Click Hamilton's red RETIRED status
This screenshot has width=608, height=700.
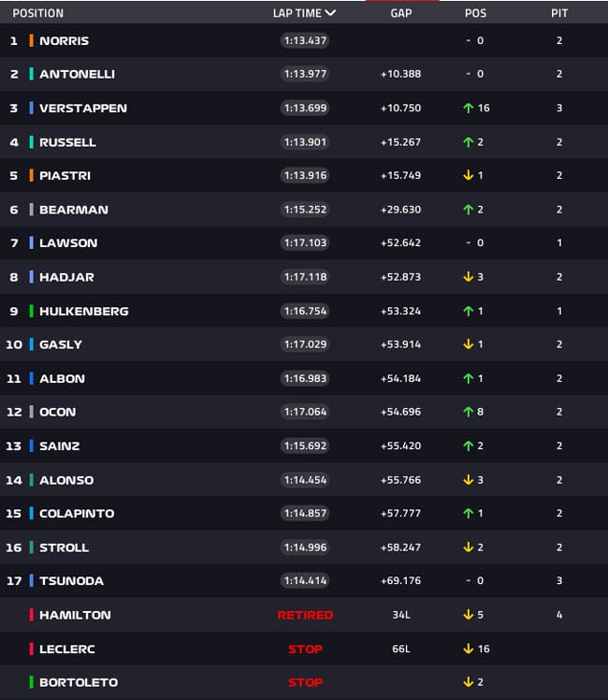click(x=305, y=615)
